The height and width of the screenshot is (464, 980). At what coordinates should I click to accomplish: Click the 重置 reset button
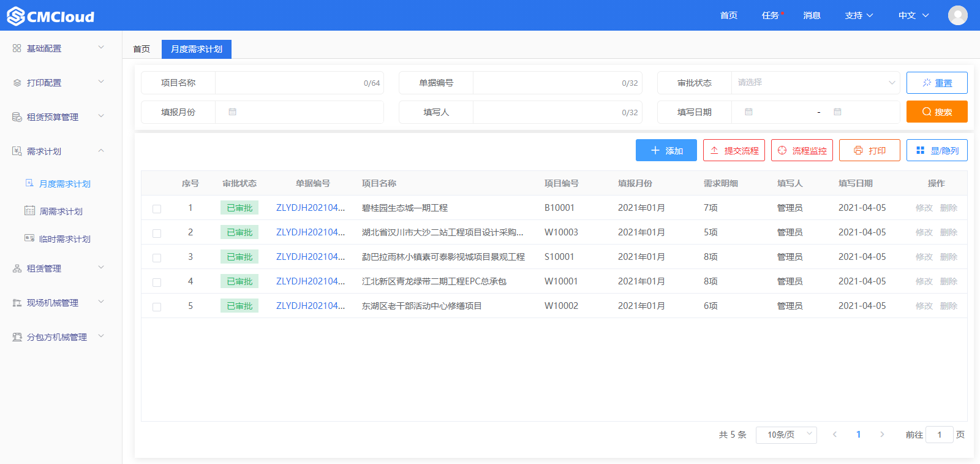tap(937, 83)
